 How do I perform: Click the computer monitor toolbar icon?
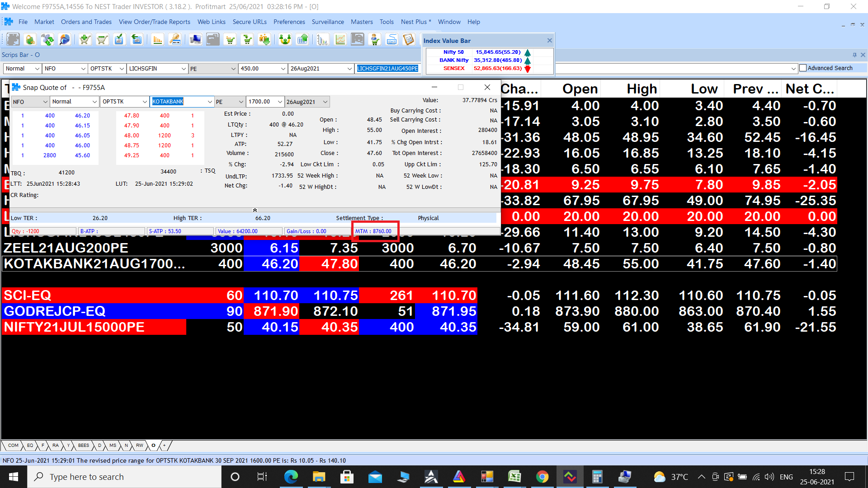tap(195, 40)
